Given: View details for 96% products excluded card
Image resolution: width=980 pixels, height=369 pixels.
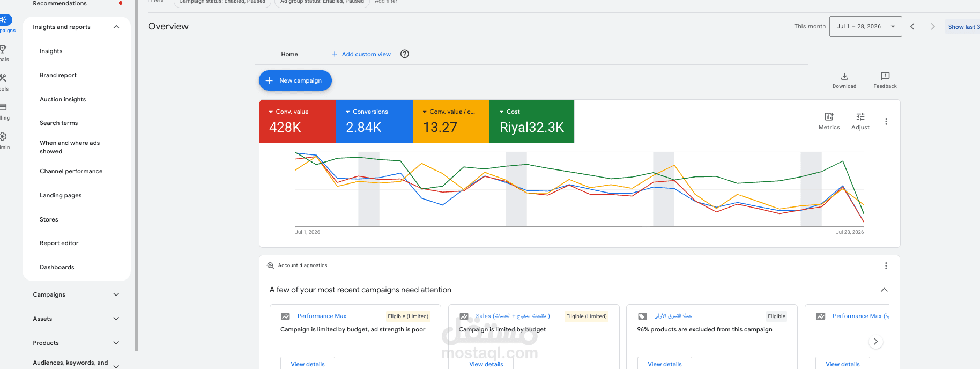Looking at the screenshot, I should pyautogui.click(x=665, y=364).
